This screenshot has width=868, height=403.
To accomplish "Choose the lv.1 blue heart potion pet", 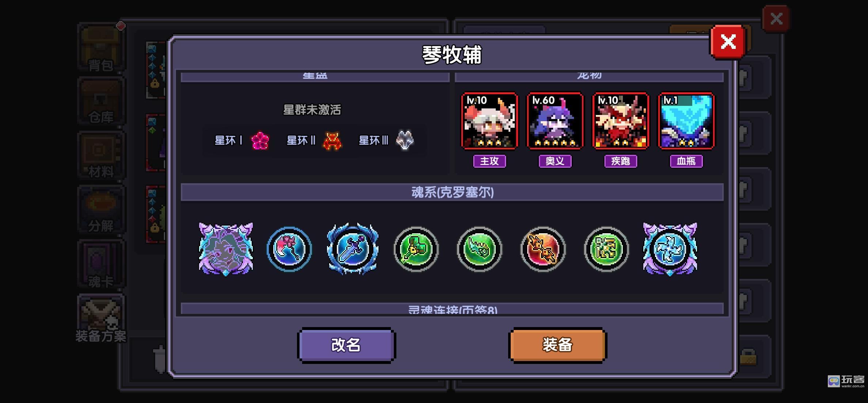I will coord(686,121).
